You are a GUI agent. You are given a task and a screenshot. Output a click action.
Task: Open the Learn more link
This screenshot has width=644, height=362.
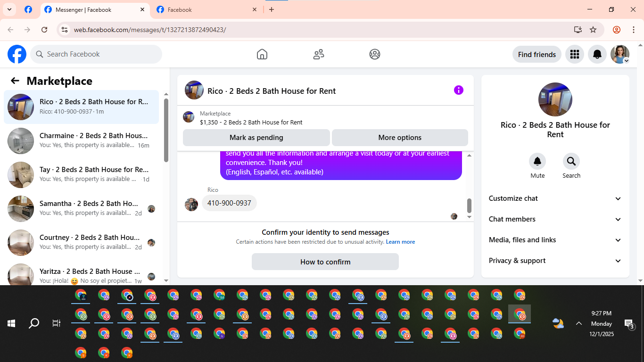coord(400,242)
